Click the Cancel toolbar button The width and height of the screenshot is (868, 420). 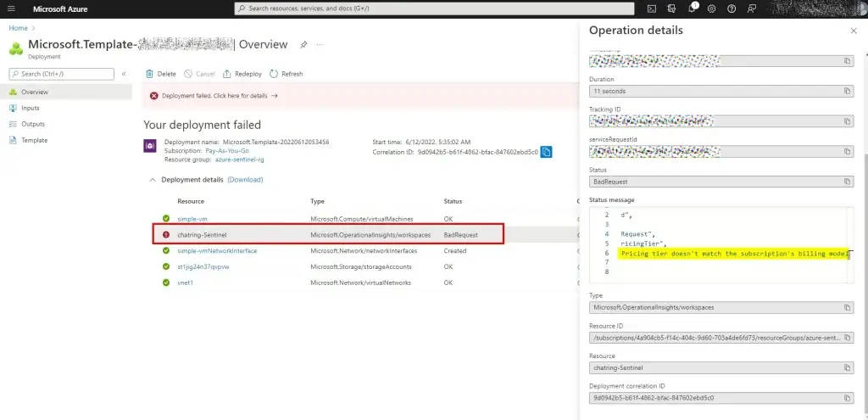[x=199, y=74]
